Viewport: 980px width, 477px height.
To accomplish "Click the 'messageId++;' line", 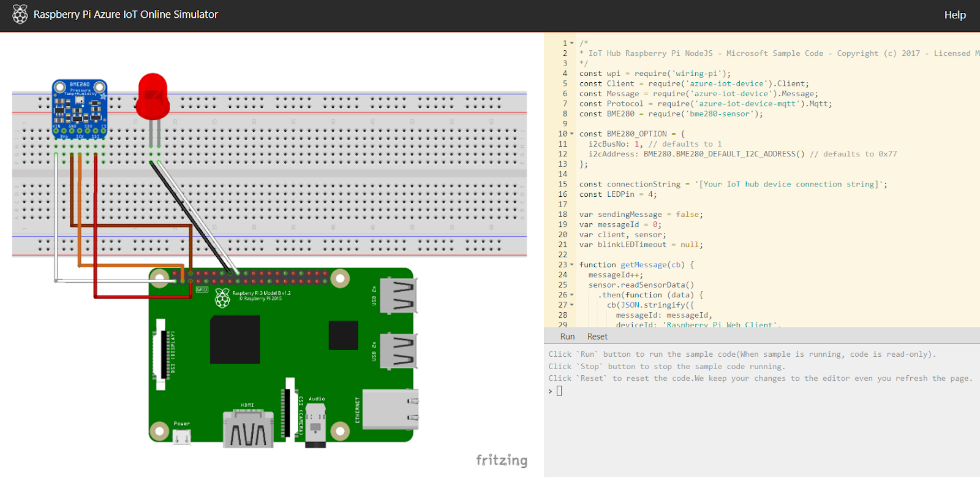I will pyautogui.click(x=616, y=275).
